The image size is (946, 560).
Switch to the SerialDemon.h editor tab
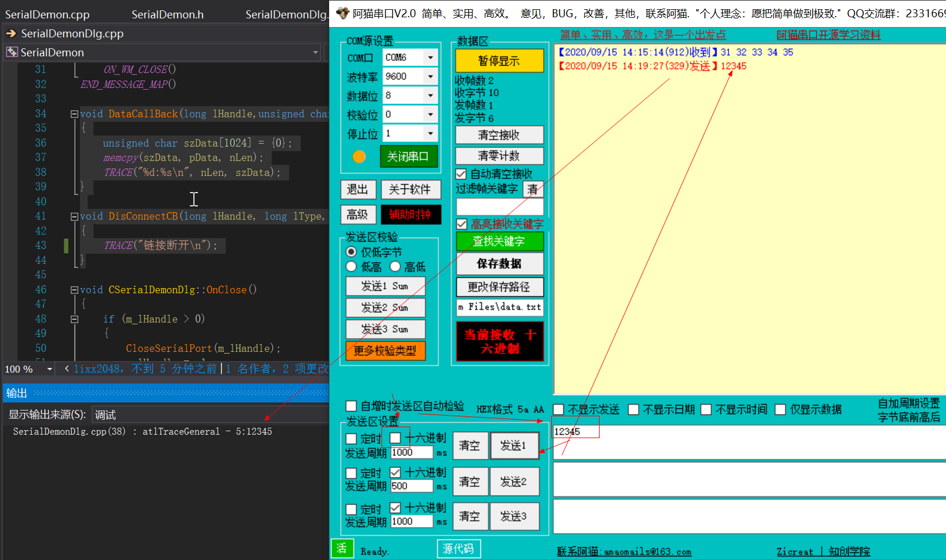pyautogui.click(x=167, y=14)
